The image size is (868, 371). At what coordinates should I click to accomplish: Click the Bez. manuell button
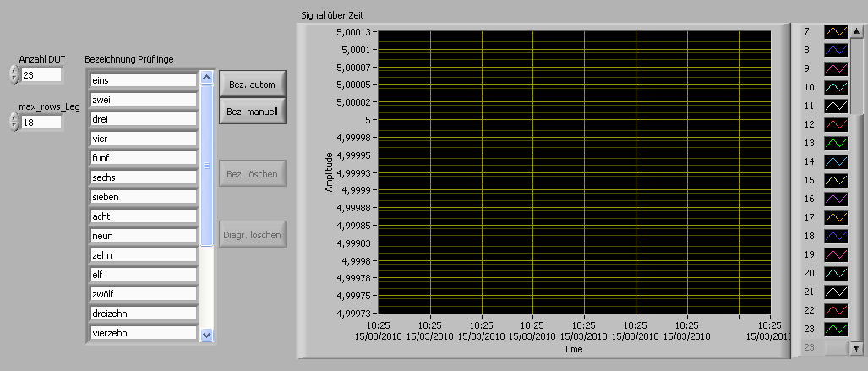point(253,112)
